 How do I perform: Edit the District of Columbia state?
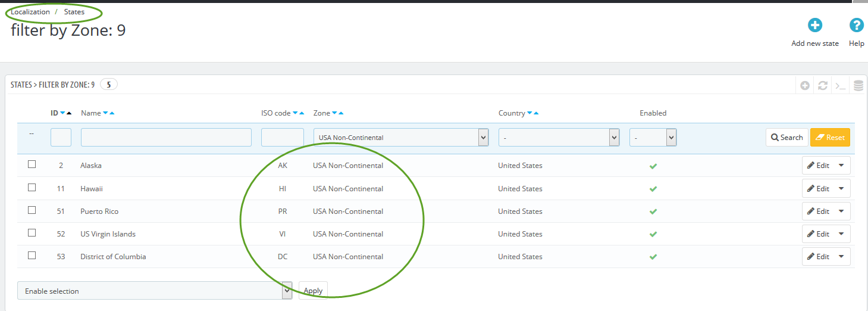click(x=818, y=257)
